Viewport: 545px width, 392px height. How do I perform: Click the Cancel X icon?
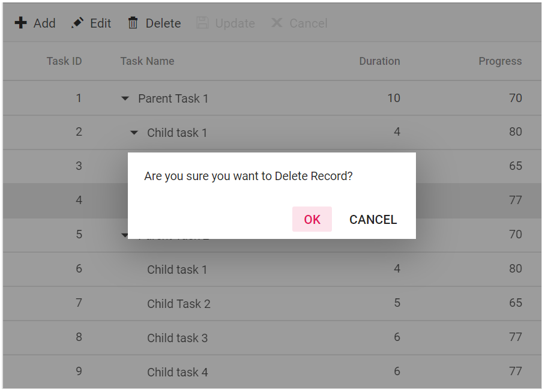point(276,23)
